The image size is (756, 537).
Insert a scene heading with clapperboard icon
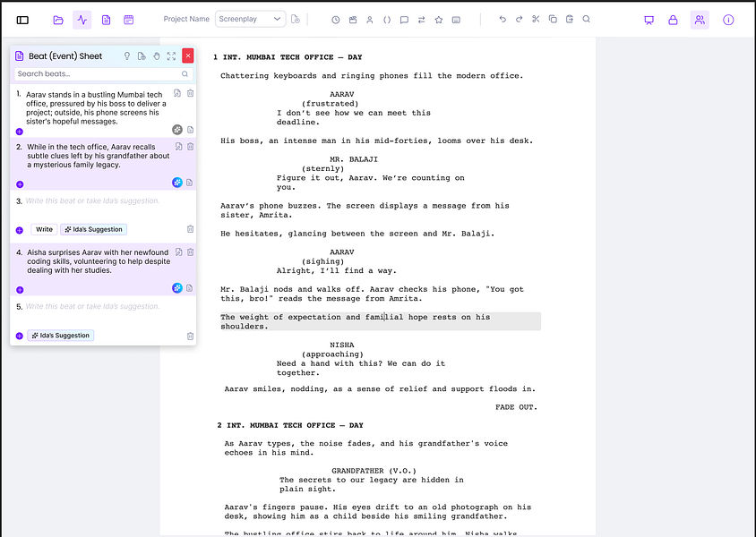[x=353, y=20]
